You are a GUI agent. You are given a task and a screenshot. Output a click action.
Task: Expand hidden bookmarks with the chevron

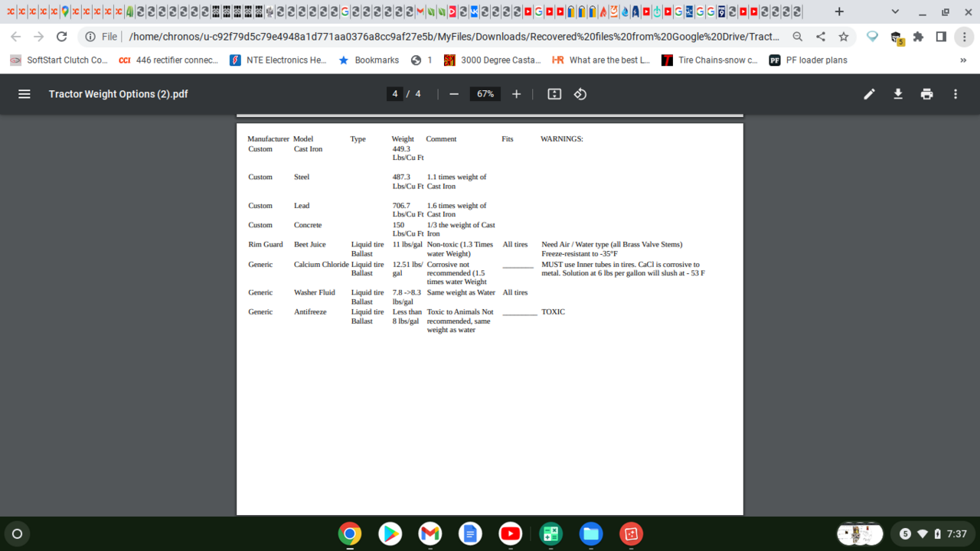pyautogui.click(x=962, y=60)
